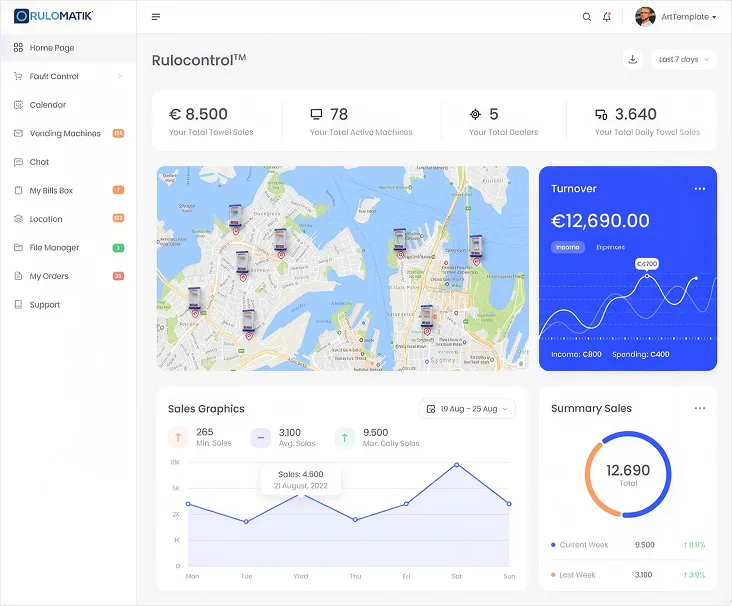
Task: Open File Manager in sidebar
Action: [x=68, y=247]
